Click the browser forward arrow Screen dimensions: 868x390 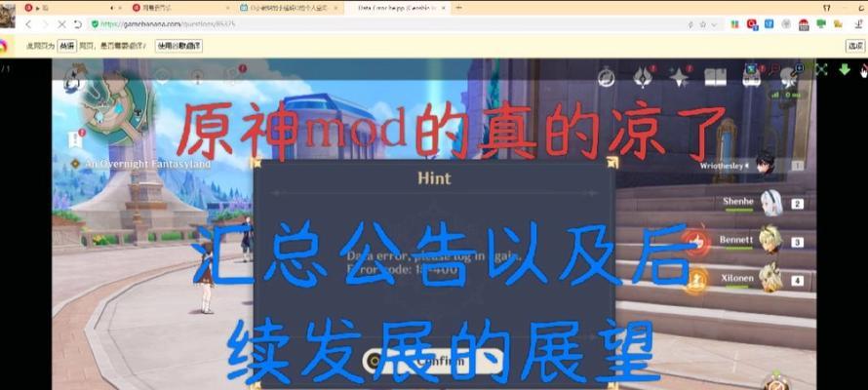45,24
